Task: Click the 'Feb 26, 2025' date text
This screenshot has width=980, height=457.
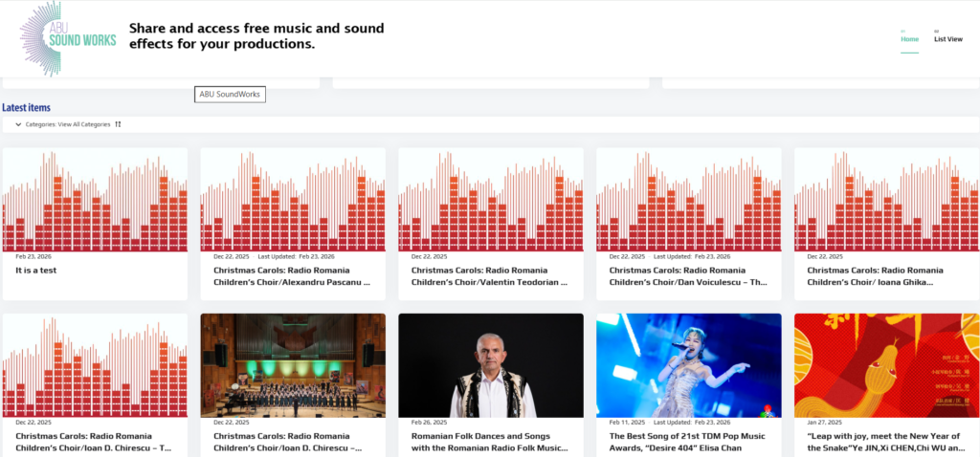Action: (x=429, y=422)
